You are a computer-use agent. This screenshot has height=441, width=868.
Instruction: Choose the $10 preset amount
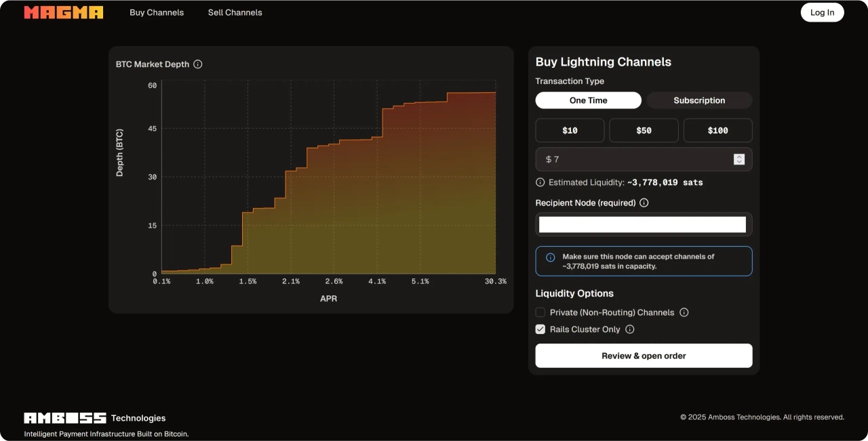click(570, 130)
